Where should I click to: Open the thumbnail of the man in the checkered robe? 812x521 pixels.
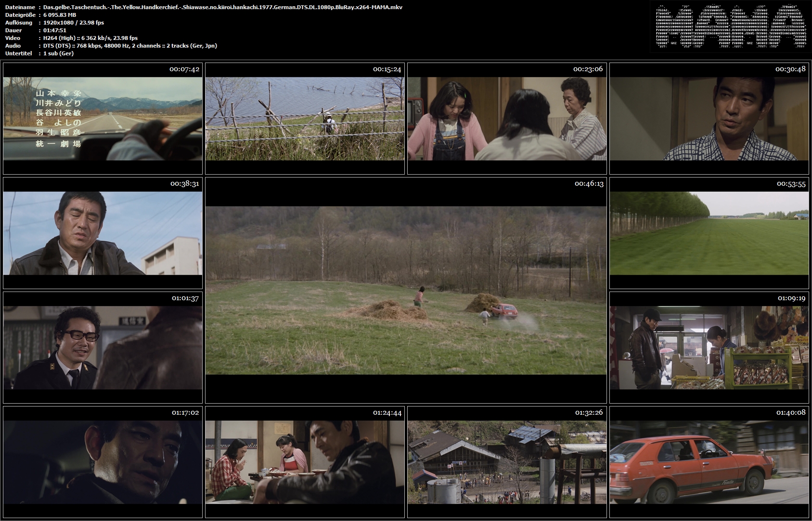(x=709, y=118)
